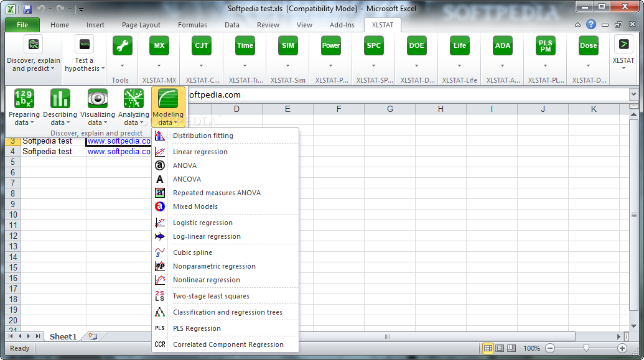Screen dimensions: 644x360
Task: Select column G header
Action: tap(390, 109)
